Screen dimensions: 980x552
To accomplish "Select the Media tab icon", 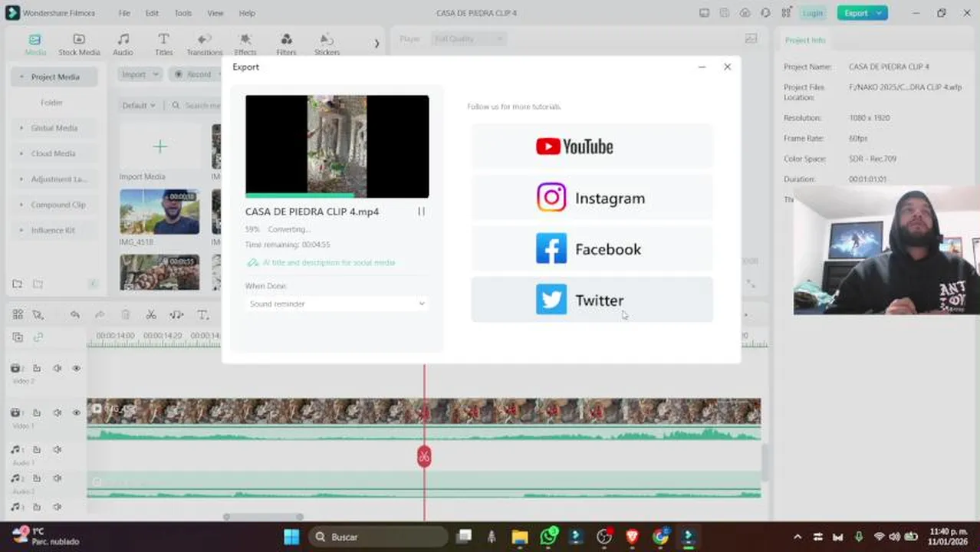I will (35, 39).
